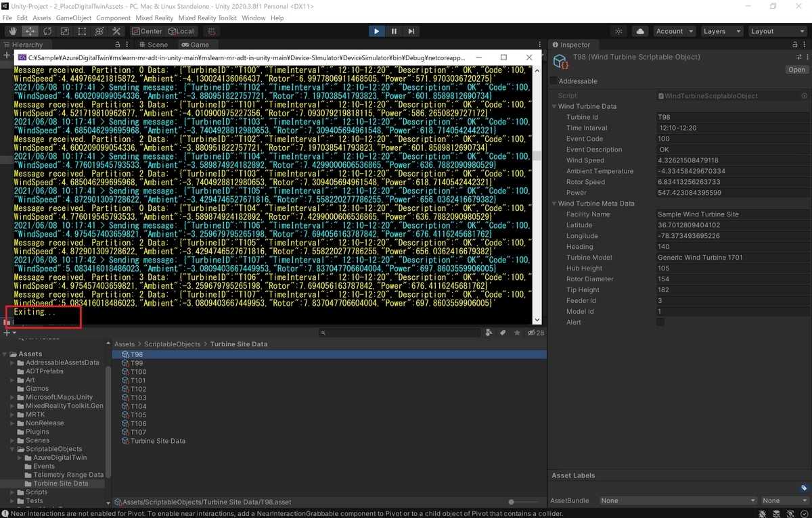Open the AssetBundle None dropdown

point(677,501)
